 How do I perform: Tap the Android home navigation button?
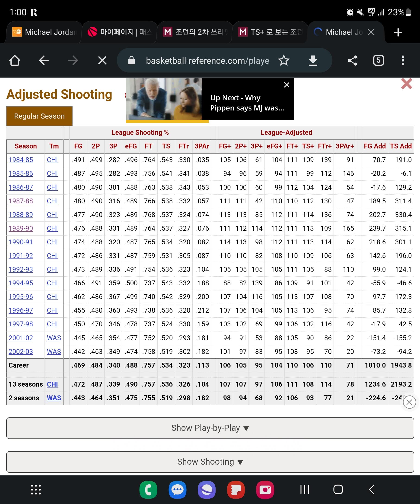click(x=338, y=490)
